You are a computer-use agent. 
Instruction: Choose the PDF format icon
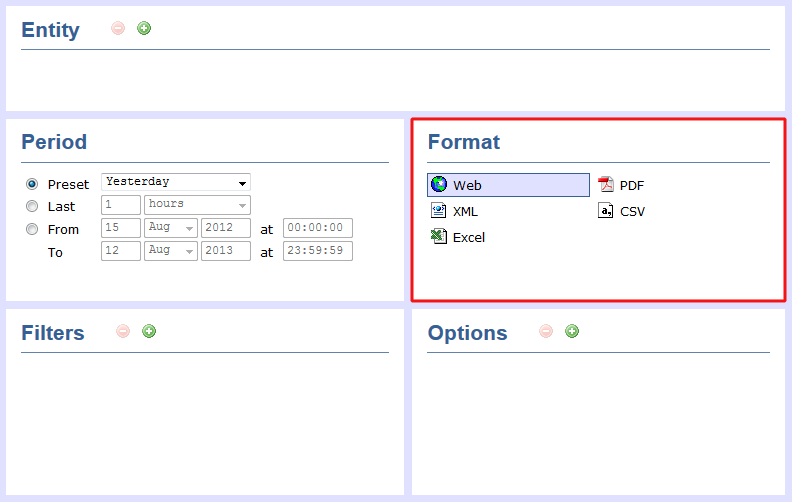point(605,185)
